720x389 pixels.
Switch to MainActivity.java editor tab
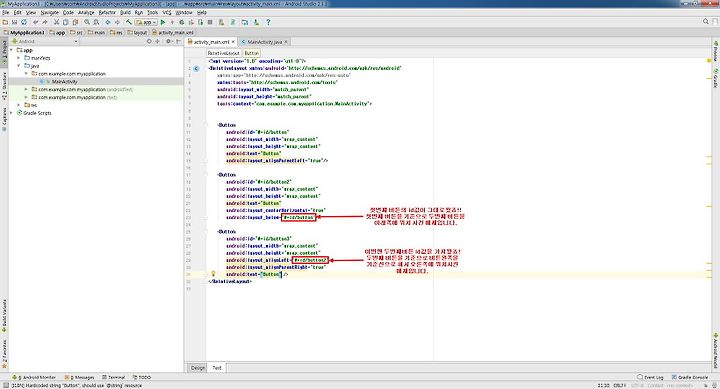coord(264,42)
